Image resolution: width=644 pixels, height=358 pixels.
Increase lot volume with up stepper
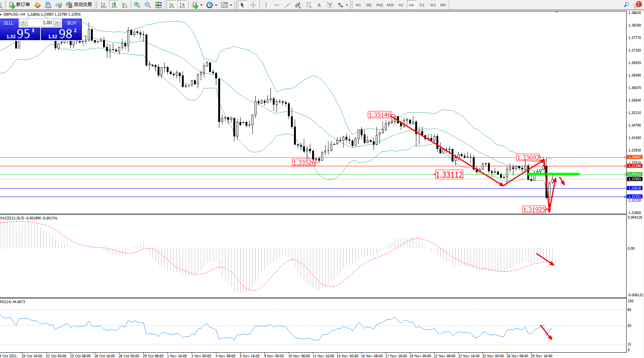point(57,23)
